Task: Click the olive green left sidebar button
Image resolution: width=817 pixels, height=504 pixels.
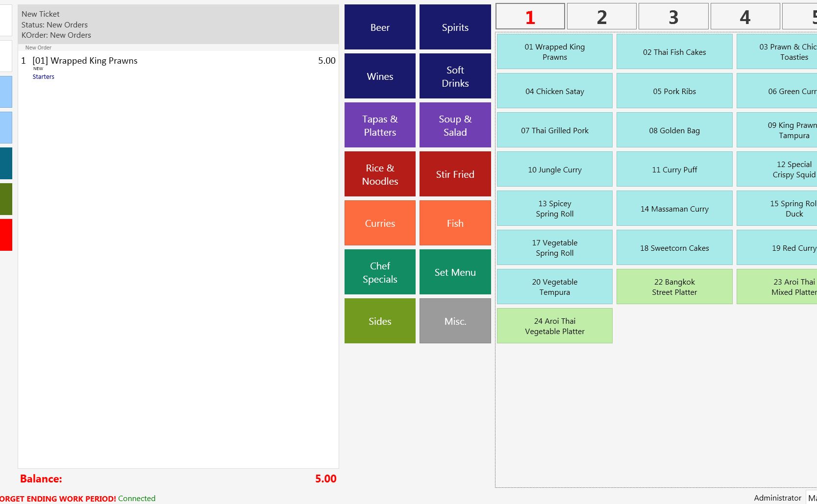Action: 6,199
